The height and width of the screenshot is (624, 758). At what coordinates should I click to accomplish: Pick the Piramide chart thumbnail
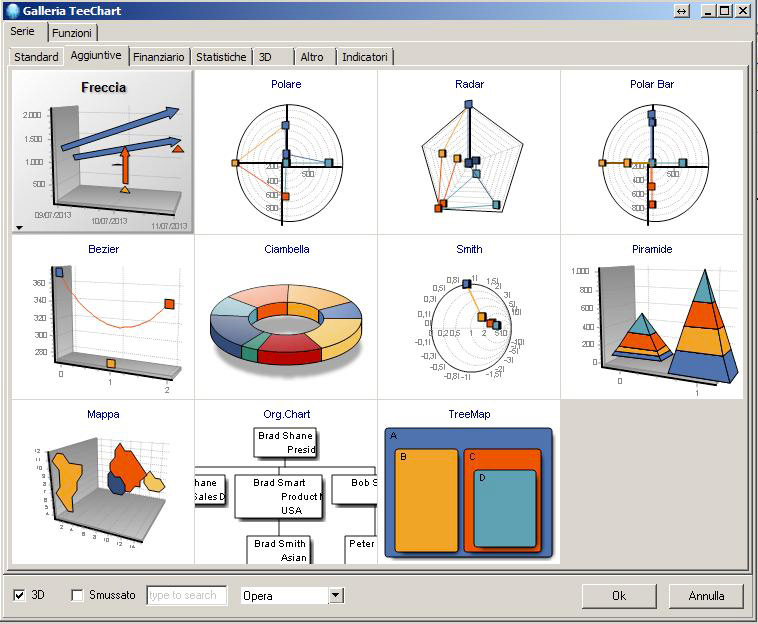pos(651,317)
